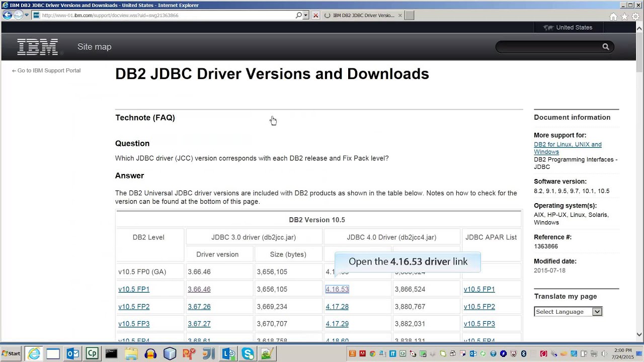The image size is (644, 362).
Task: Click the v10.5 FP0 (GA) row label
Action: 142,272
